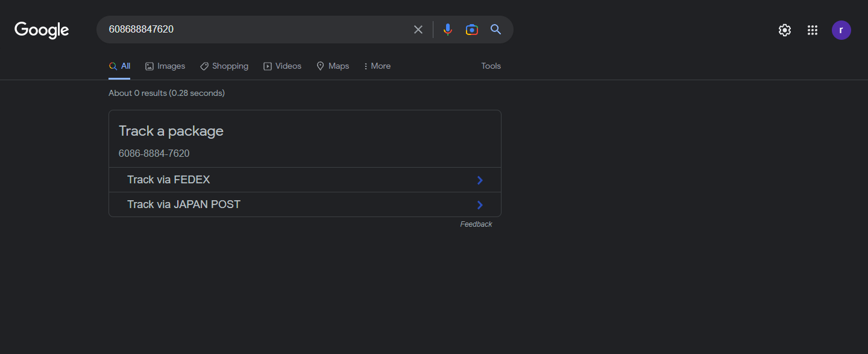
Task: Submit search with magnifier icon
Action: click(x=496, y=30)
